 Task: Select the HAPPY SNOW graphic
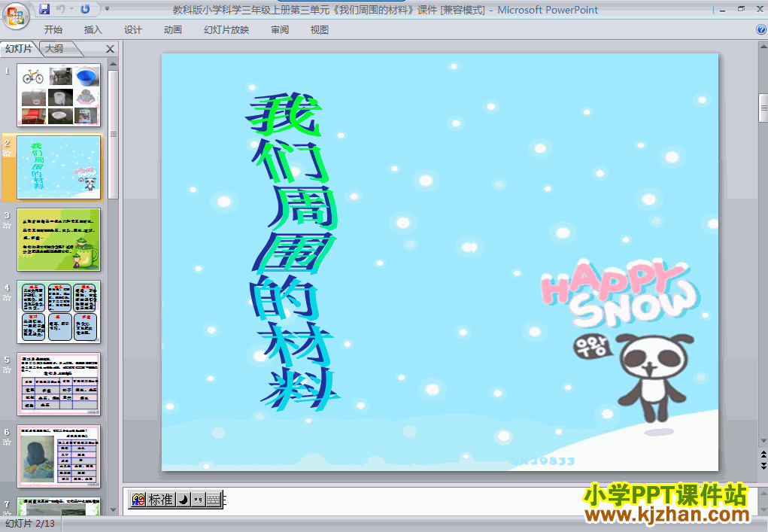621,294
